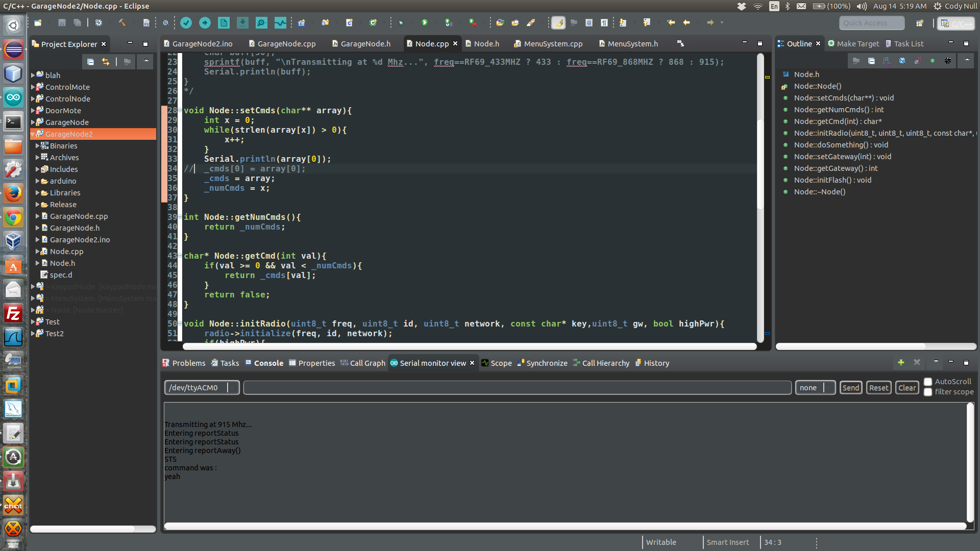Open FileZilla from the Ubuntu dock
The width and height of the screenshot is (980, 551).
coord(13,313)
